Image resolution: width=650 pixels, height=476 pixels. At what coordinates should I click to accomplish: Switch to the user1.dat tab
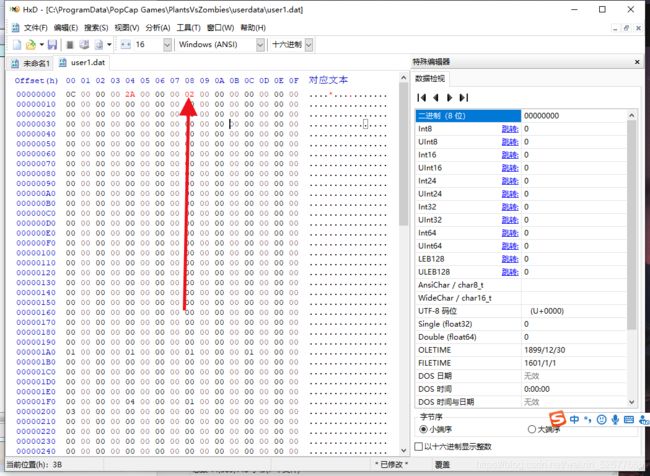tap(82, 63)
